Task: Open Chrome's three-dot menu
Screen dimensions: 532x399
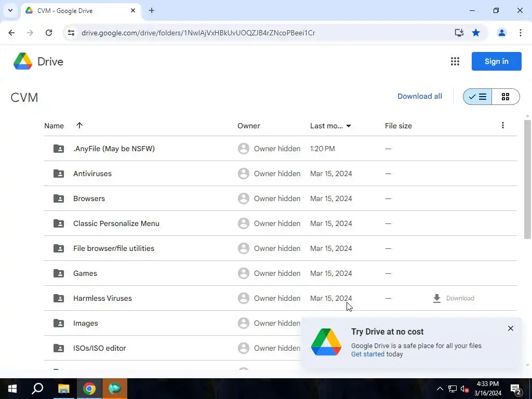Action: [x=520, y=33]
